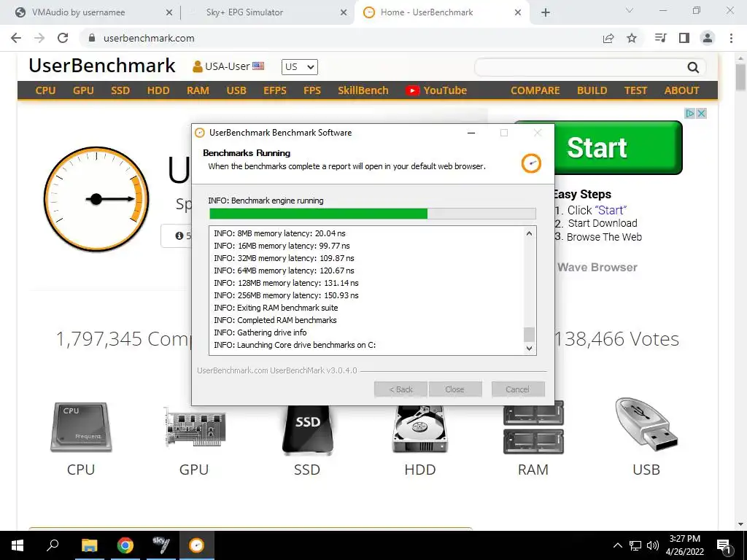Open the SSD menu in site navbar
Image resolution: width=747 pixels, height=560 pixels.
120,90
